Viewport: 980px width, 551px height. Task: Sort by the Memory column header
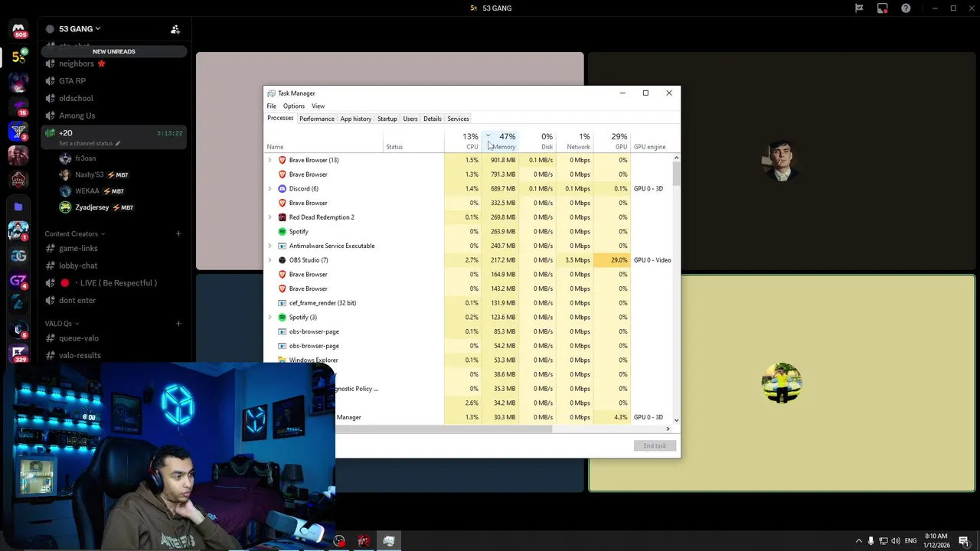click(x=501, y=141)
